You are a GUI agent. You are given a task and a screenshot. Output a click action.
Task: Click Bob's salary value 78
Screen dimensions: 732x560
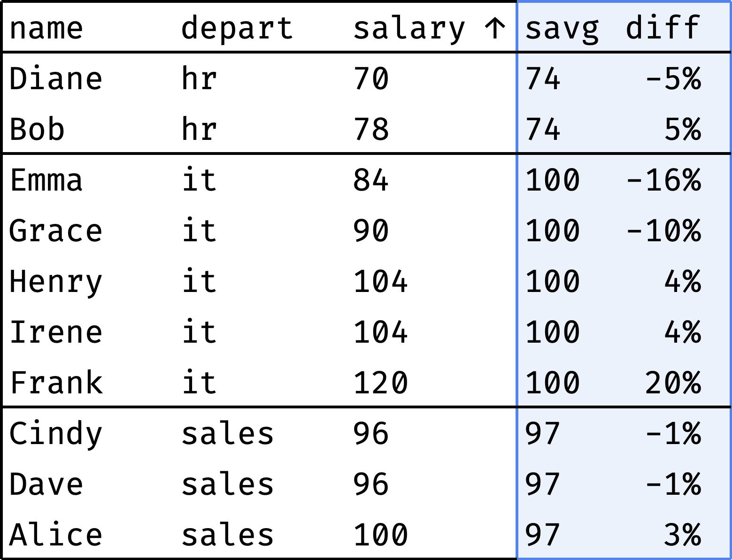[371, 129]
